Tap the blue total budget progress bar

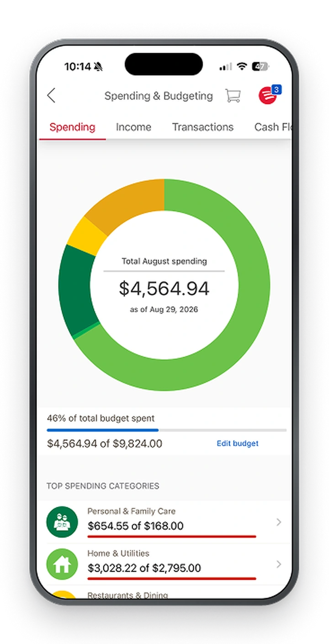[x=102, y=430]
